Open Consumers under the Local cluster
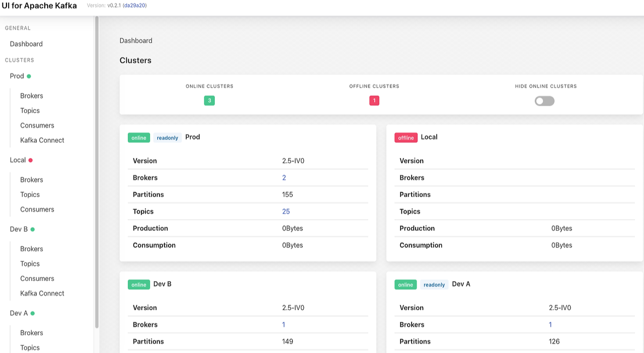 (x=37, y=209)
